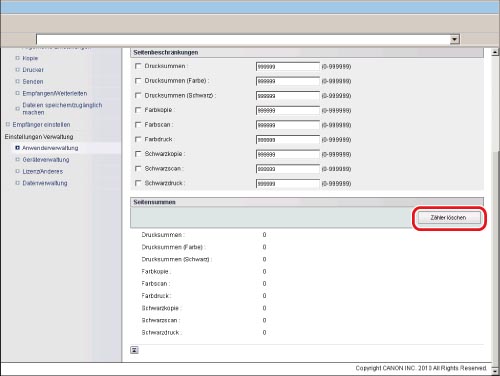
Task: Open Kopie in the sidebar
Action: pyautogui.click(x=30, y=58)
